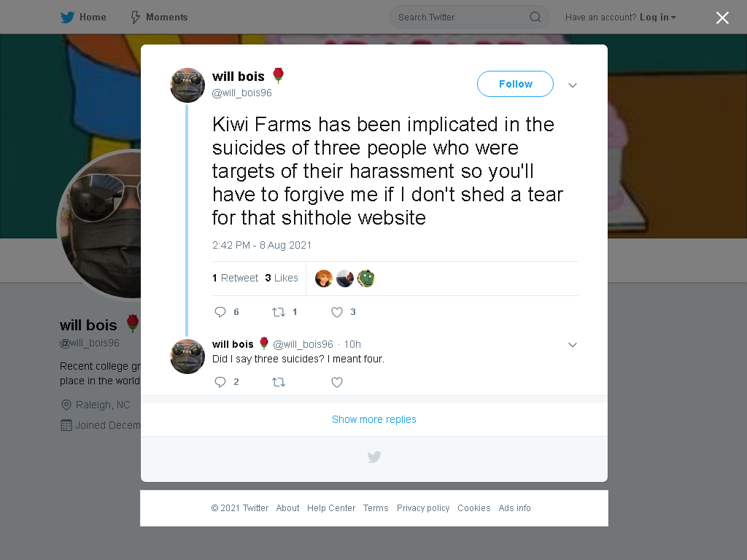
Task: Open the Moments tab
Action: click(159, 17)
